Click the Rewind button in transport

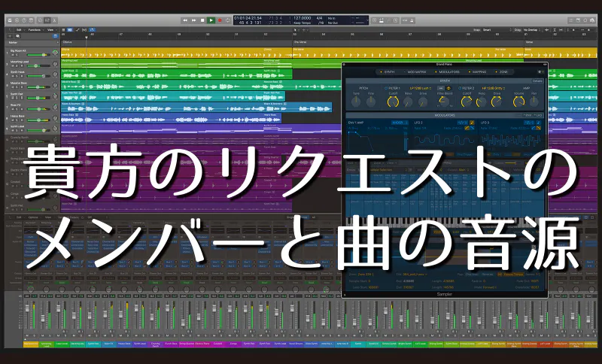pos(185,20)
